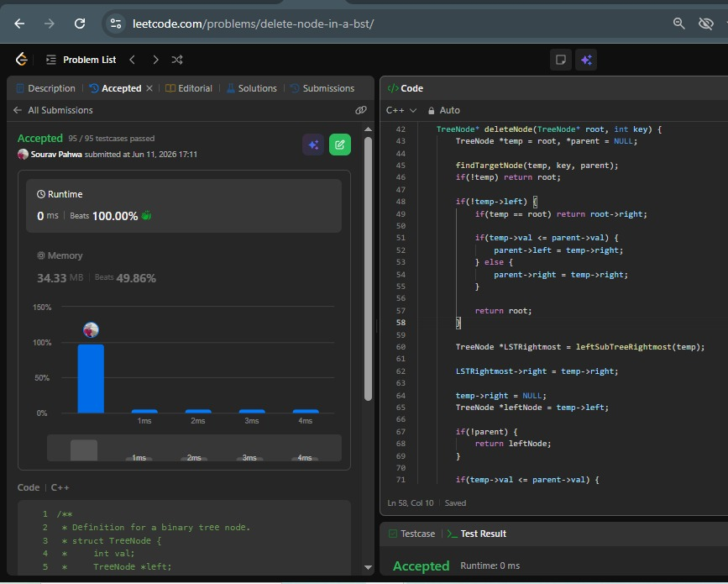Click line number 48 in the editor
Viewport: 728px width, 584px height.
(401, 202)
